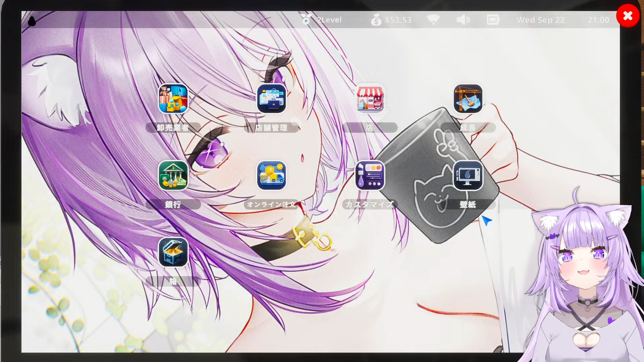Click the 2Level text
644x362 pixels.
click(329, 20)
